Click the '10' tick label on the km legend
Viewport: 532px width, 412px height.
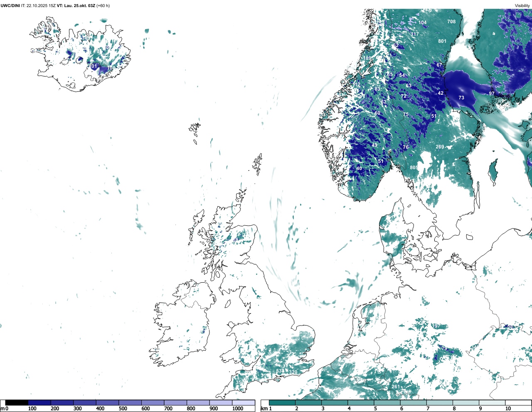point(508,409)
